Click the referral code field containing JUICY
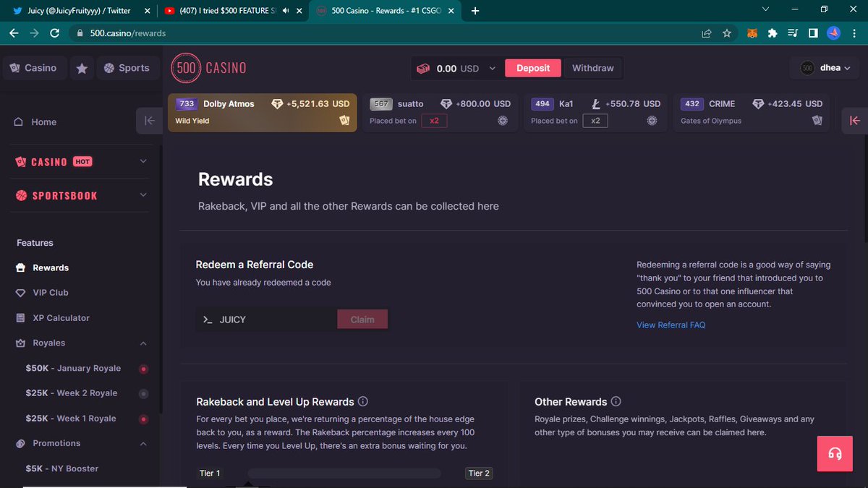This screenshot has width=868, height=488. pos(266,320)
